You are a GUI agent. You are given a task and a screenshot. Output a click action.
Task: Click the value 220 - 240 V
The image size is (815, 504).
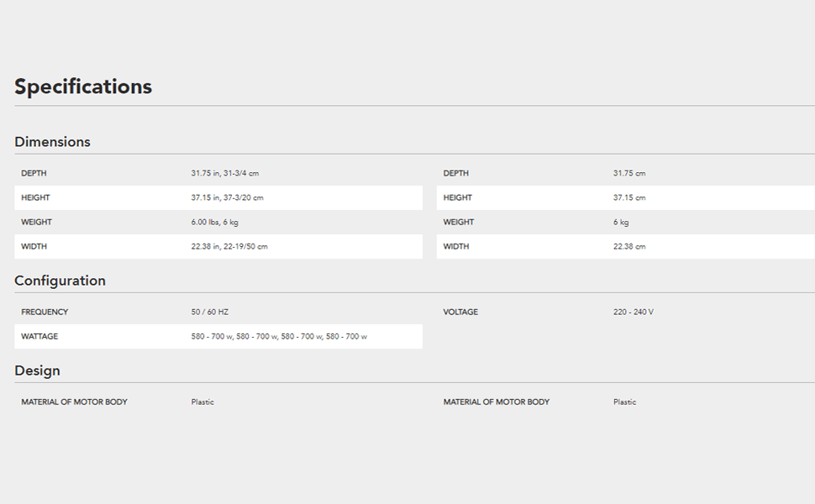coord(633,312)
